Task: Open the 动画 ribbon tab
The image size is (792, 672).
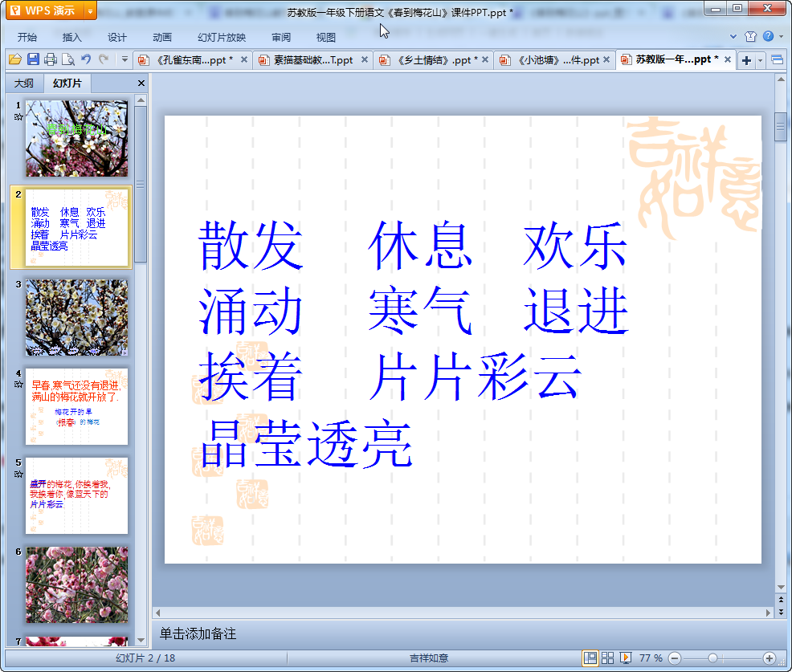Action: (x=162, y=38)
